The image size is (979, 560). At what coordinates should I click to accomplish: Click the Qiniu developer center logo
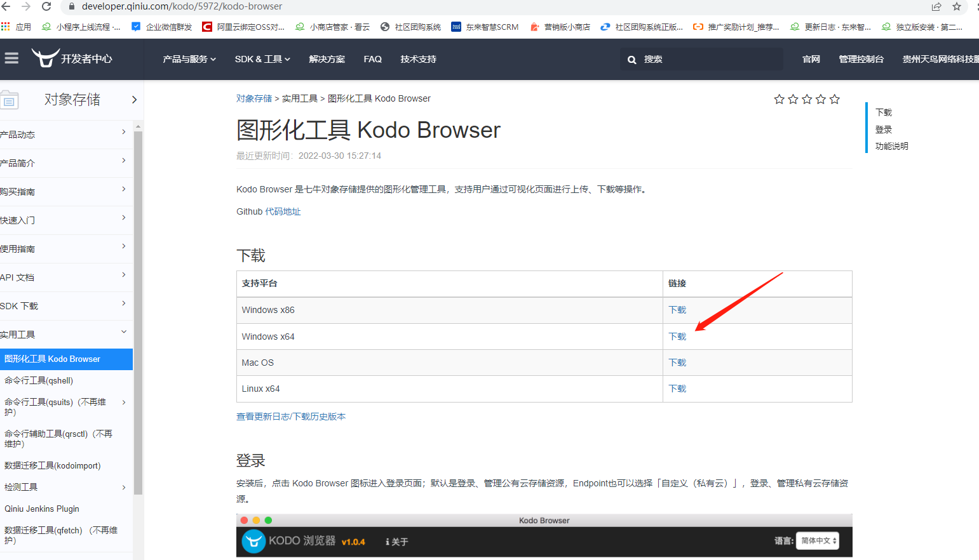click(x=72, y=58)
